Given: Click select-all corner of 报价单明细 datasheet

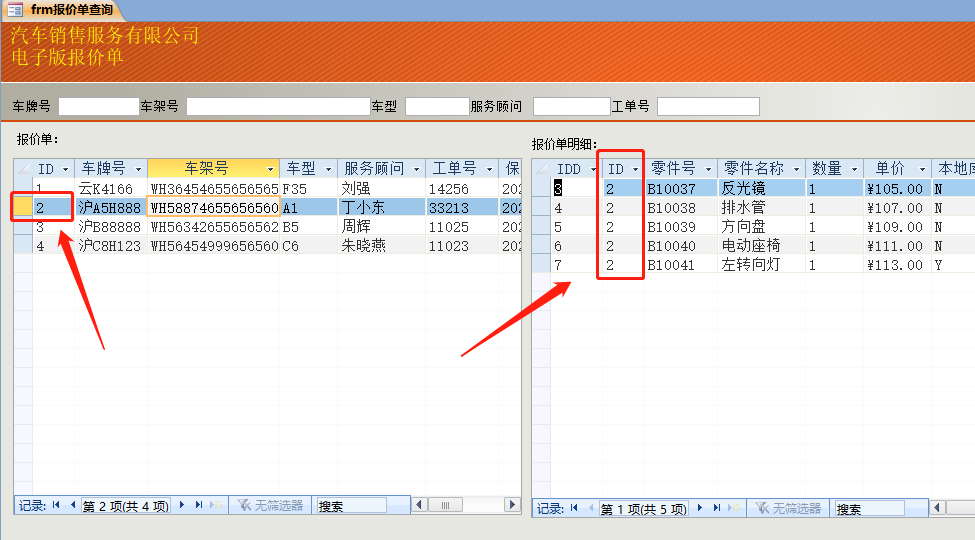Looking at the screenshot, I should coord(542,169).
